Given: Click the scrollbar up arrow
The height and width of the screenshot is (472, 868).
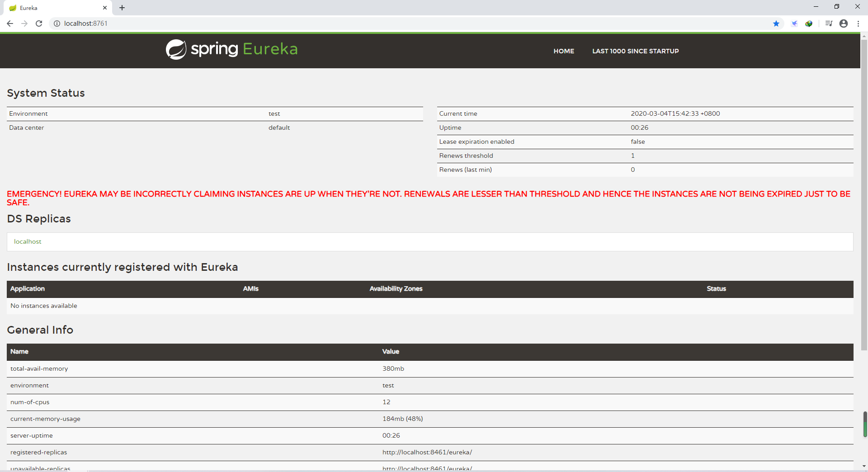Looking at the screenshot, I should click(864, 35).
